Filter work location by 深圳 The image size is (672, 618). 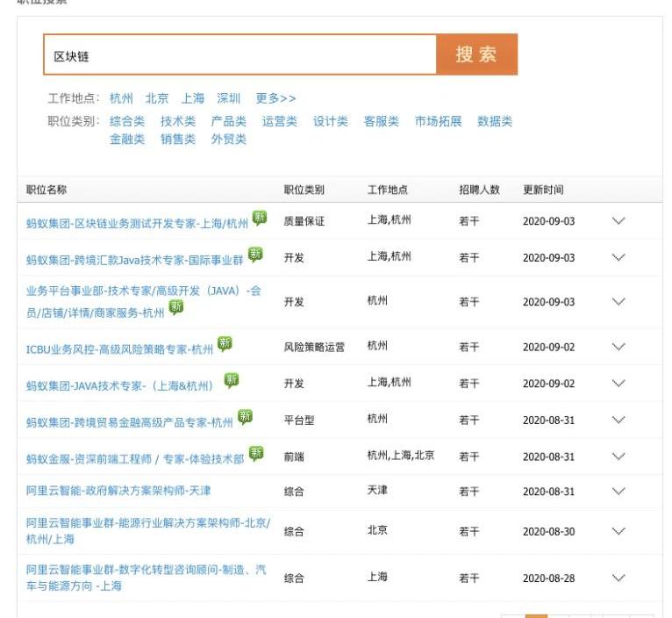(228, 98)
